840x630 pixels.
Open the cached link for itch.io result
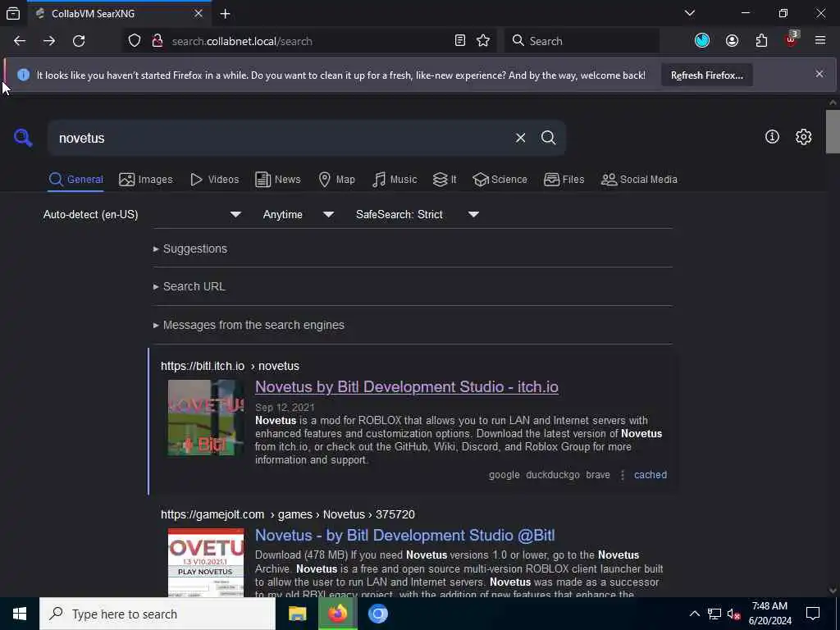pyautogui.click(x=651, y=475)
